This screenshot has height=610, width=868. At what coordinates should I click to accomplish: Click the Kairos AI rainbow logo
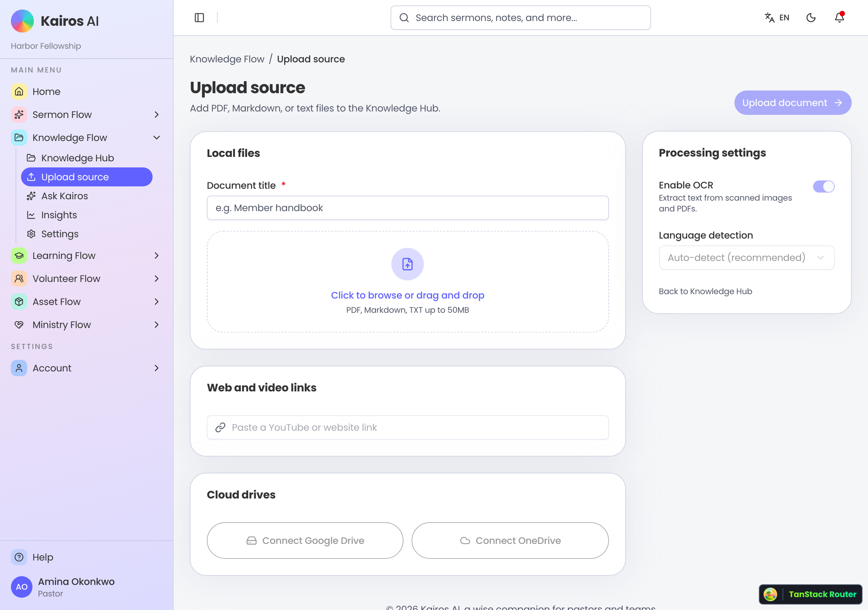tap(22, 21)
